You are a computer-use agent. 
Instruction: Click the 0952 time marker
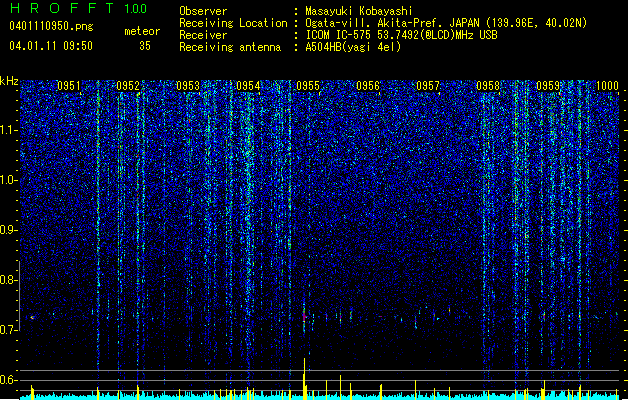128,85
